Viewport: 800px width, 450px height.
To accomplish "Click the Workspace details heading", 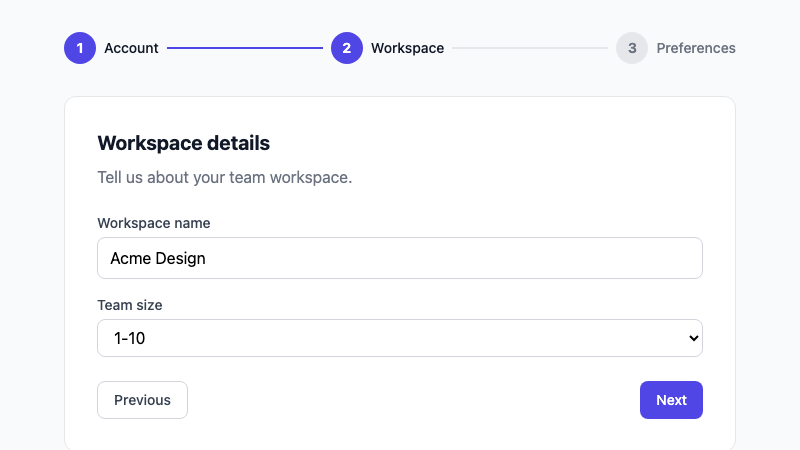I will (184, 143).
